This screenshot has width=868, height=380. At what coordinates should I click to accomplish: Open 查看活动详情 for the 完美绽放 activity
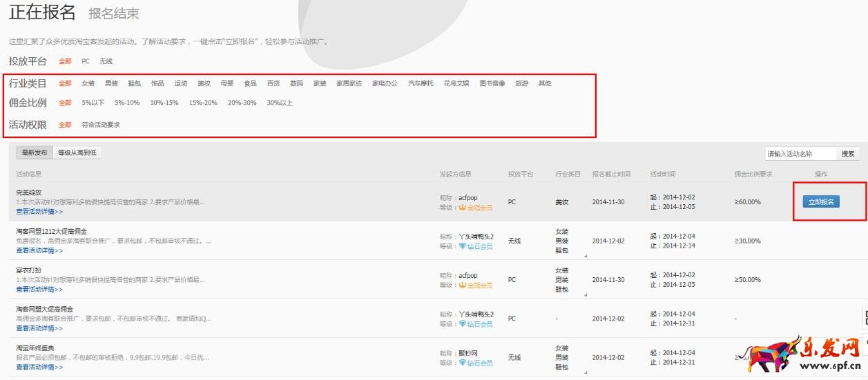[39, 212]
